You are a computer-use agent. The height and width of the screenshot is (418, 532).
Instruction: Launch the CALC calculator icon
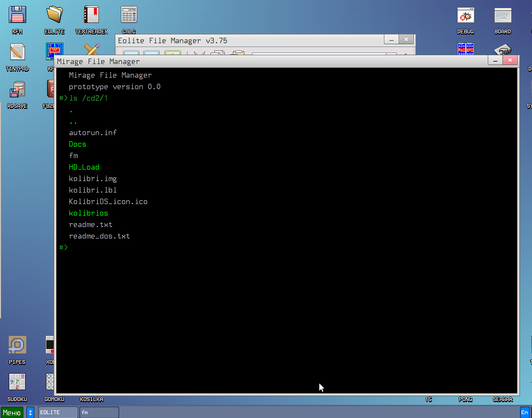point(128,15)
